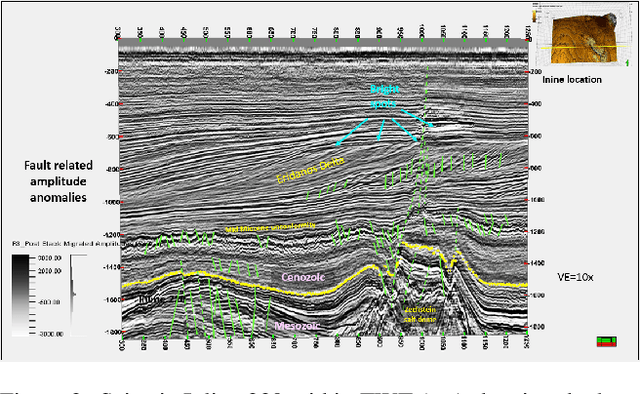Click the green north arrow in the thumbnail

coord(628,62)
